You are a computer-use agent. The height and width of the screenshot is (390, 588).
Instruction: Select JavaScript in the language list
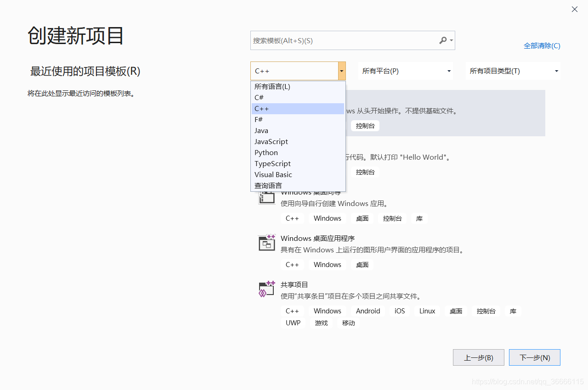point(298,142)
